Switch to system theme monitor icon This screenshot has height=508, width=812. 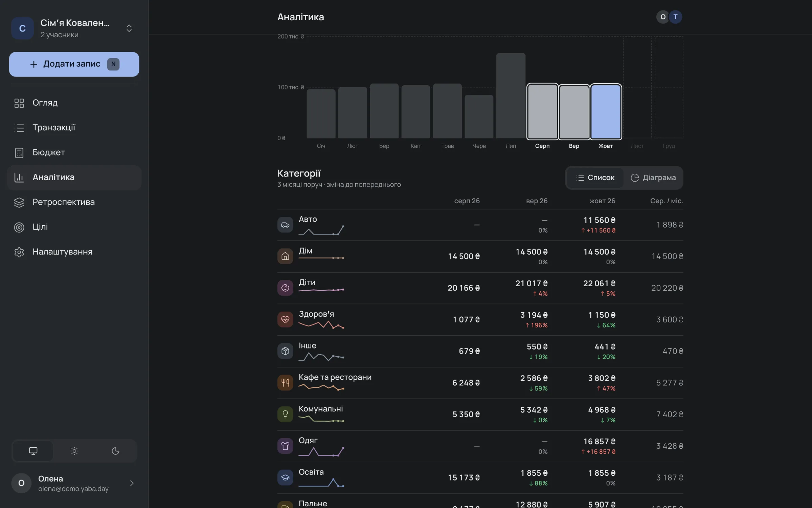coord(33,451)
